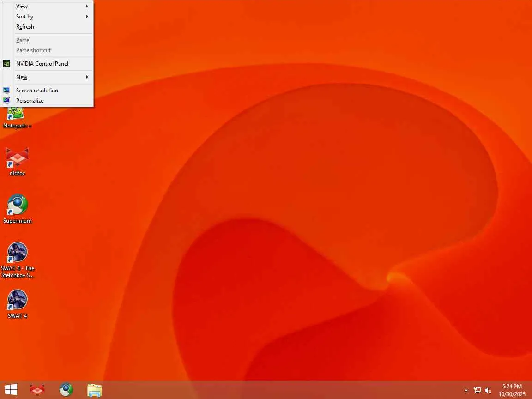Select the SWAT 4 Stetchkov Syndicate shortcut
Viewport: 532px width, 399px height.
(17, 260)
